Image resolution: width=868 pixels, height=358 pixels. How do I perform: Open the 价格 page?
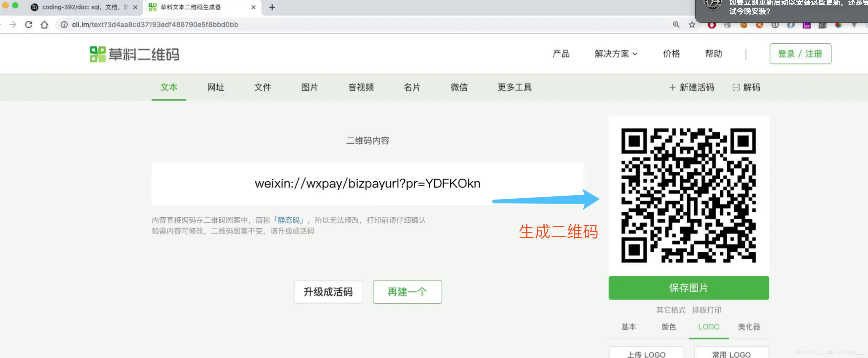tap(671, 54)
